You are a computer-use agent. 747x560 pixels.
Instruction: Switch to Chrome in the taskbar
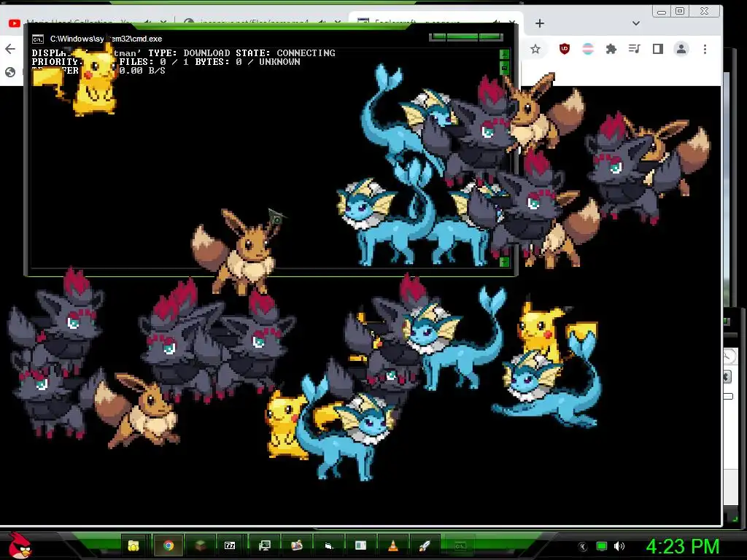[x=169, y=545]
